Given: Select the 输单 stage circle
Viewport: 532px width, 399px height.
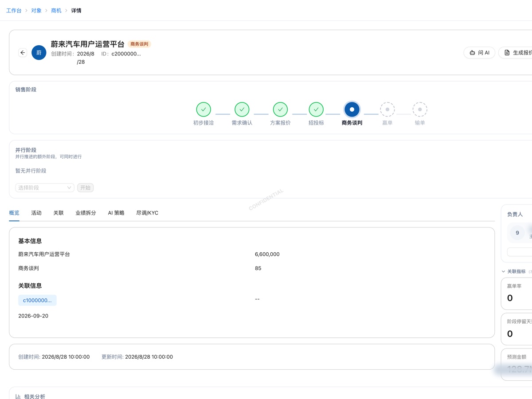Looking at the screenshot, I should pos(420,109).
